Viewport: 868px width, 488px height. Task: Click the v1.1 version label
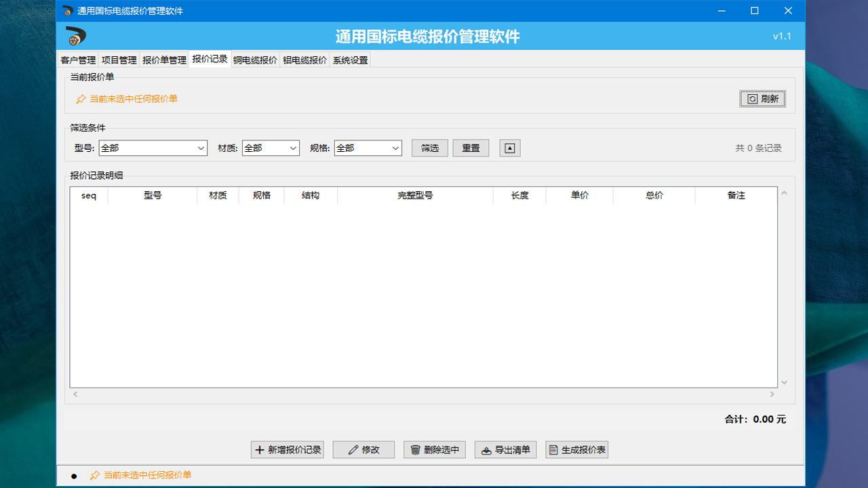tap(782, 36)
